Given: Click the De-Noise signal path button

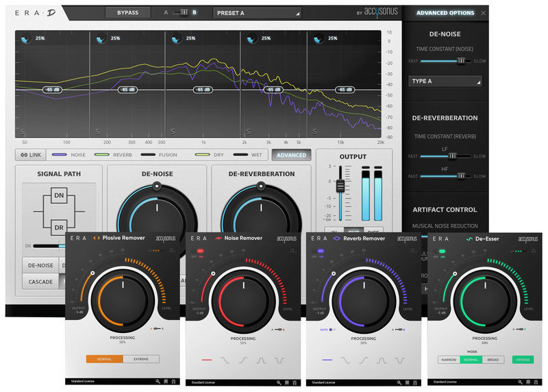Looking at the screenshot, I should [40, 265].
